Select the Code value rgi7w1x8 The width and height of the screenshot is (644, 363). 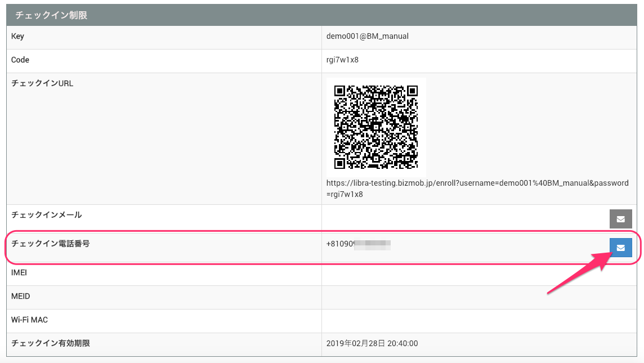342,60
